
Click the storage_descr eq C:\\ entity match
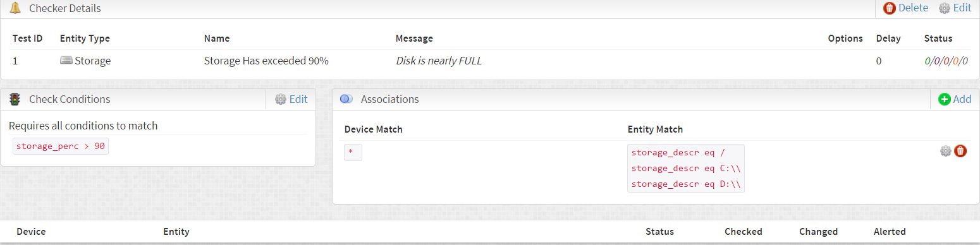pos(685,169)
